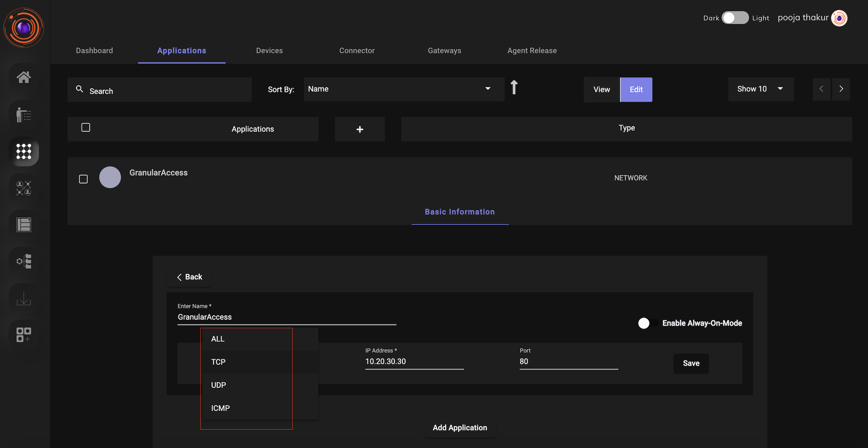
Task: Switch to the Agent Release tab
Action: (532, 51)
